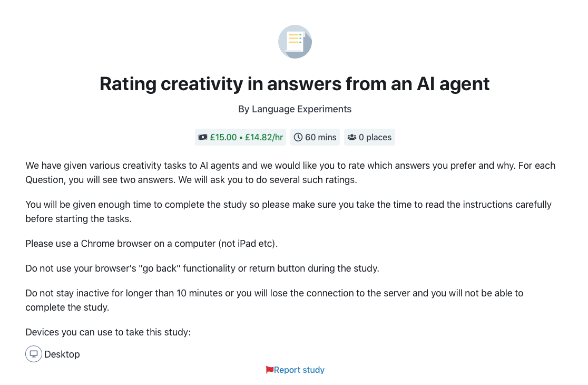
Task: Click the red report flag icon
Action: click(269, 370)
